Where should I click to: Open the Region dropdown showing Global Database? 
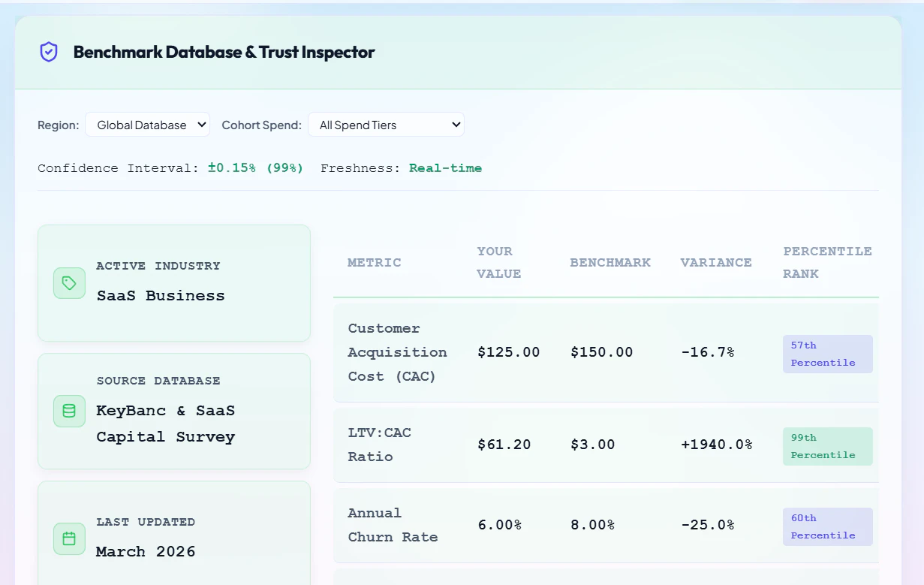coord(147,125)
